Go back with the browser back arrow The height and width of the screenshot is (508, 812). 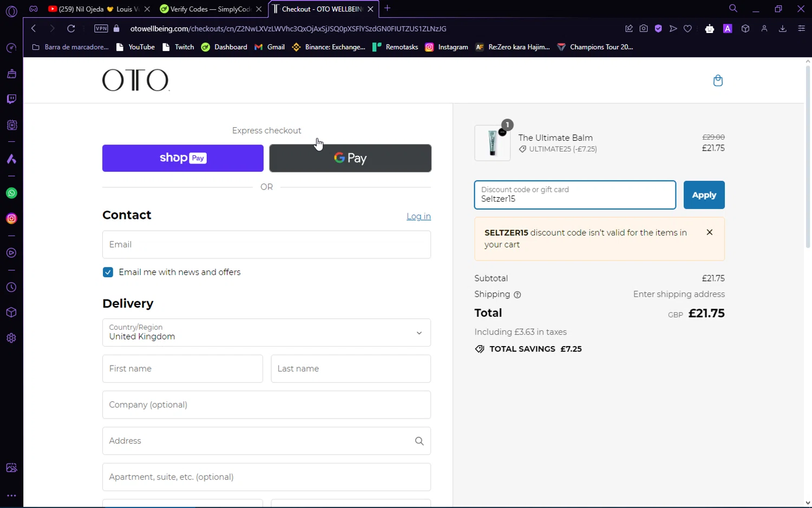pyautogui.click(x=34, y=29)
